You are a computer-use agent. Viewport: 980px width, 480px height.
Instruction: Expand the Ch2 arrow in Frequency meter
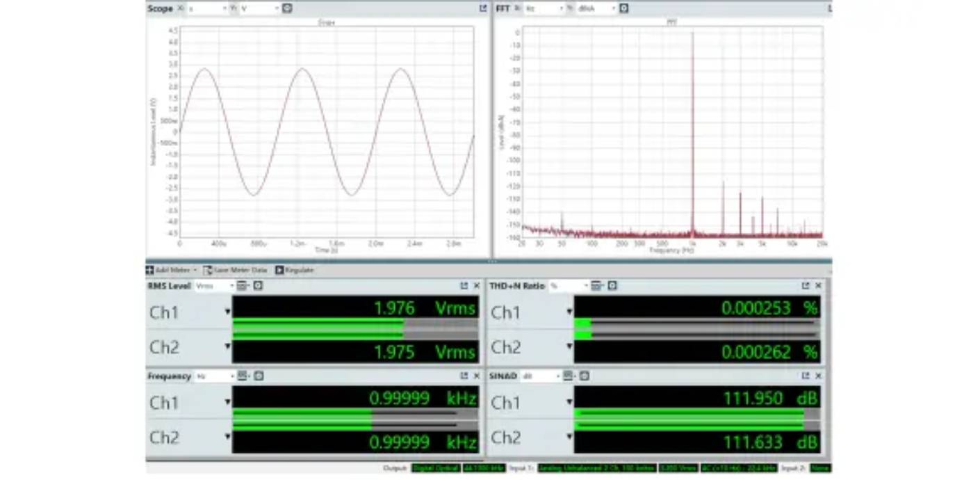click(227, 437)
